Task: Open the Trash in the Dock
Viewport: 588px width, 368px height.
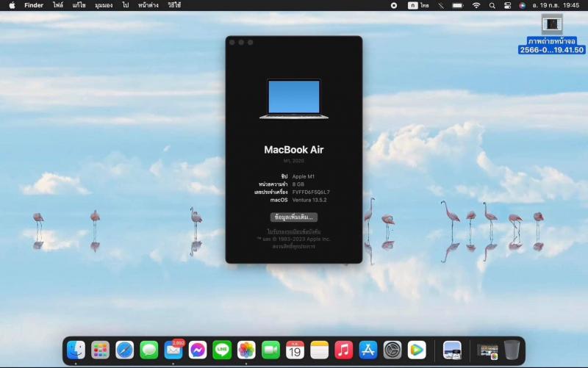Action: 512,350
